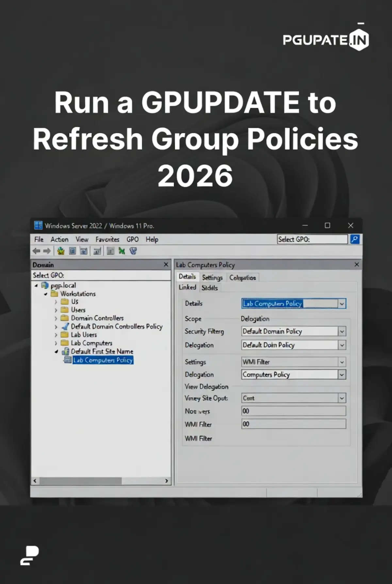The width and height of the screenshot is (392, 584).
Task: Open the Details Lab Computers Policy dropdown
Action: point(342,304)
